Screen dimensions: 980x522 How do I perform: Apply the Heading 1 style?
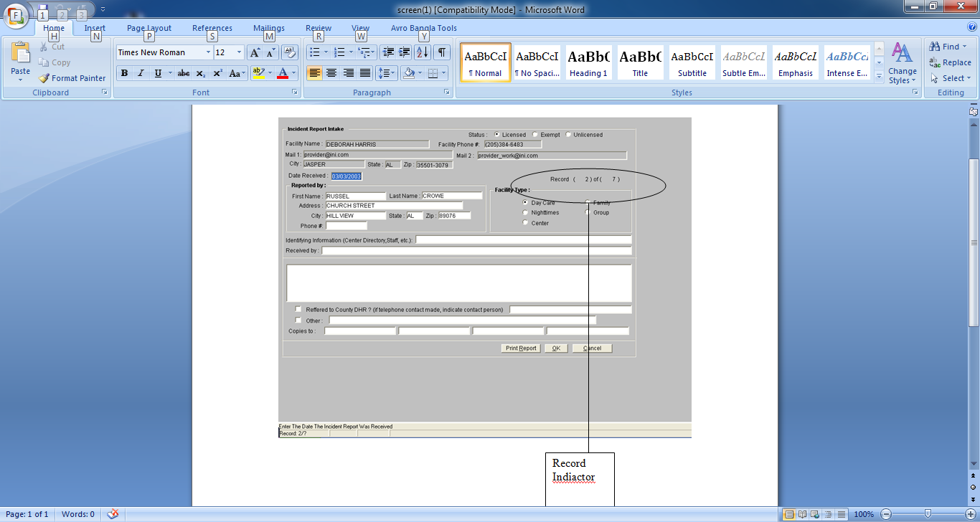pos(588,62)
